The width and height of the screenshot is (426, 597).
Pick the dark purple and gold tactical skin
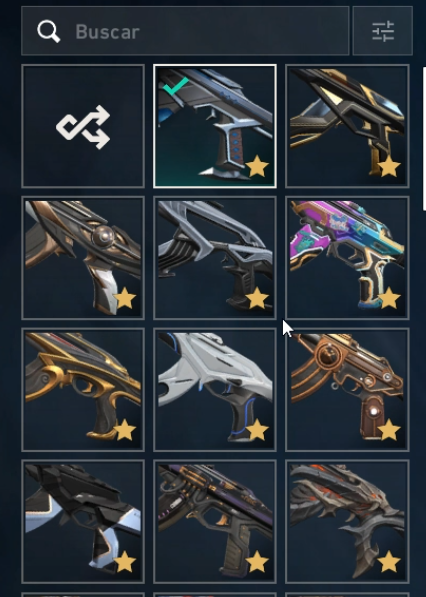215,521
